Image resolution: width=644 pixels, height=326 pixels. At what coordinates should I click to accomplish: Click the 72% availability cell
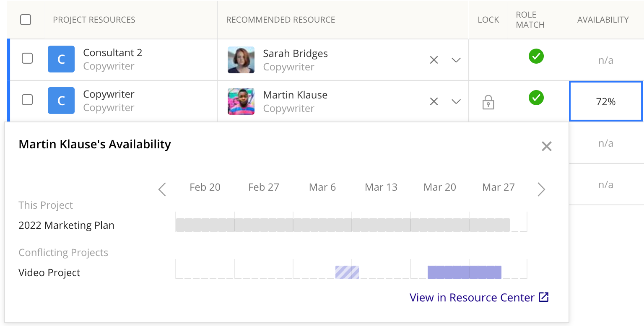click(x=605, y=101)
